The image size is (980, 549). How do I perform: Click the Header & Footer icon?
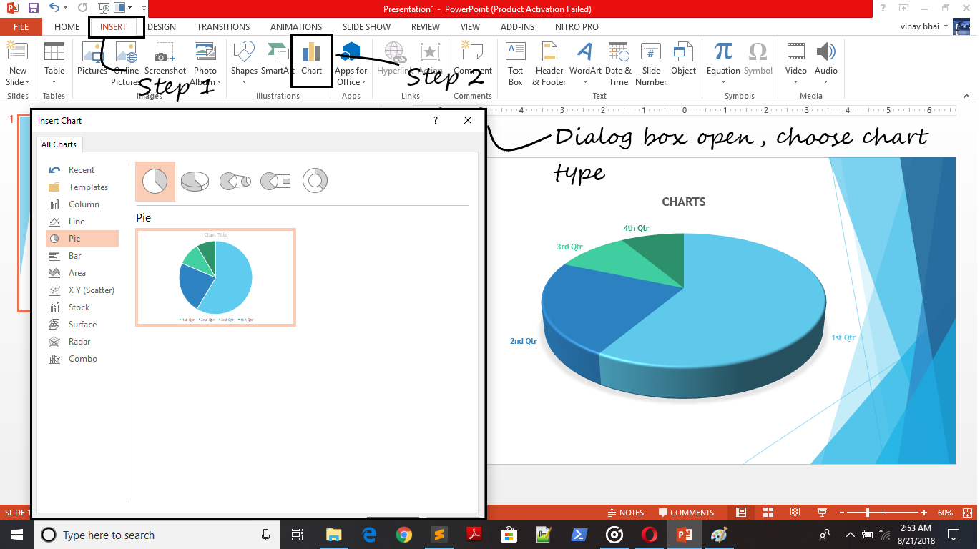549,63
